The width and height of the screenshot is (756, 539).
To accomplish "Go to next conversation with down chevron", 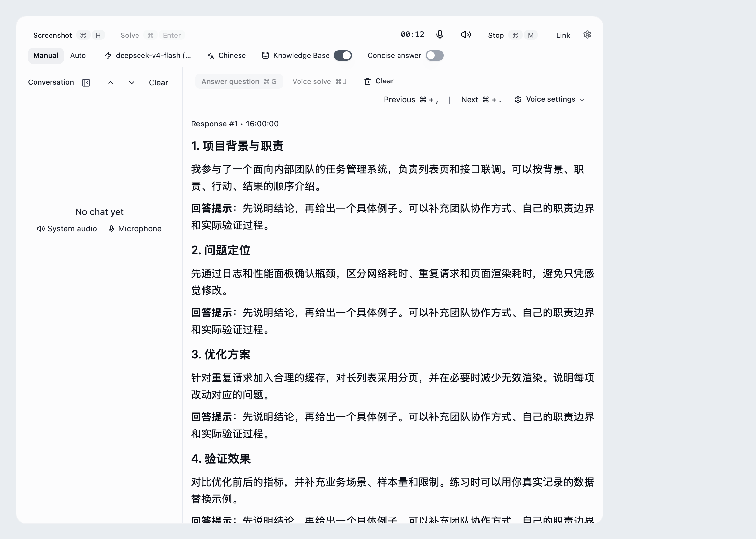I will 131,83.
